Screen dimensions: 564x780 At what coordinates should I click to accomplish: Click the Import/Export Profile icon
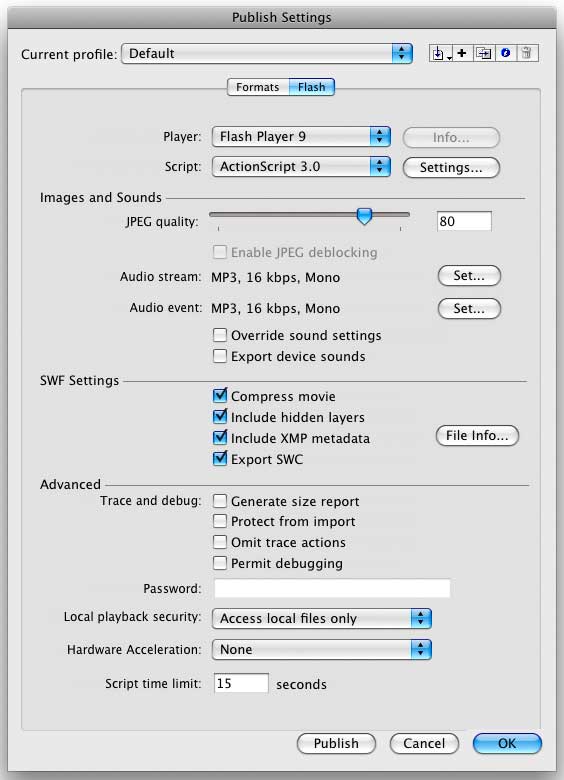click(x=440, y=53)
